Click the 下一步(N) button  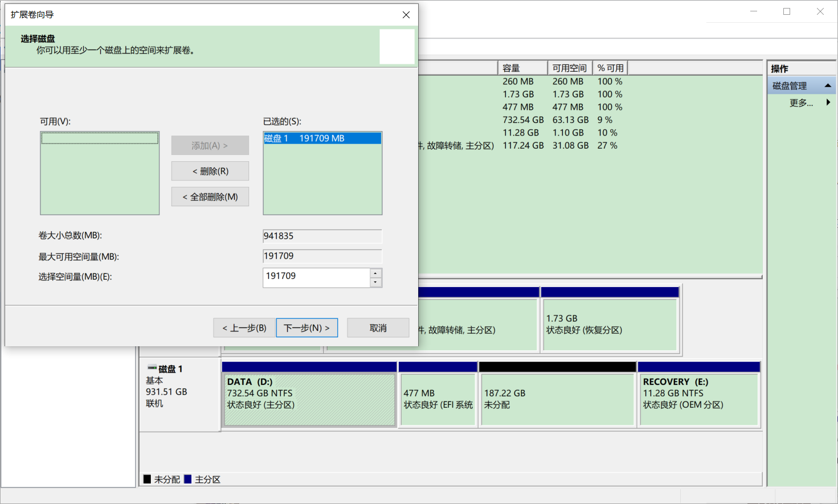306,328
